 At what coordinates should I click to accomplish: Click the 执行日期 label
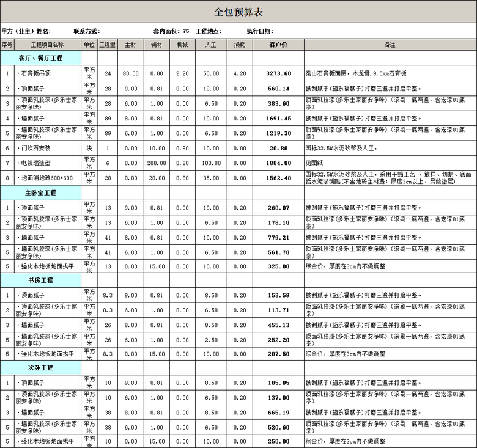pyautogui.click(x=260, y=31)
